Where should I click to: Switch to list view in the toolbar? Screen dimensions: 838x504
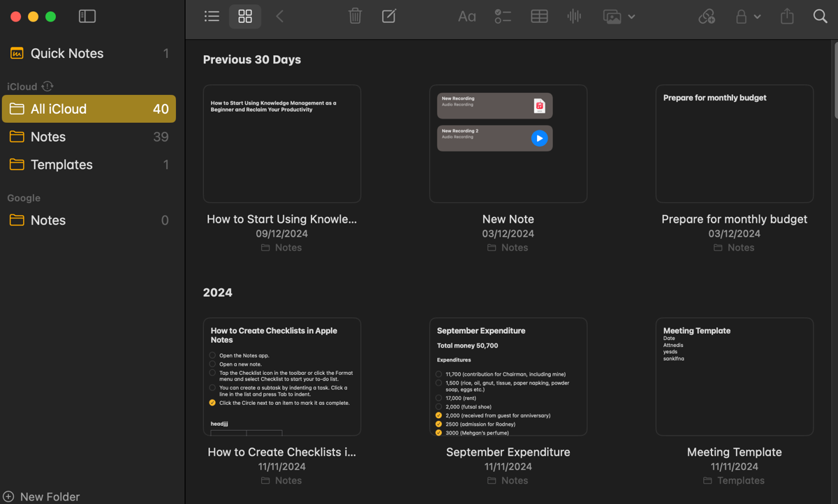[212, 16]
